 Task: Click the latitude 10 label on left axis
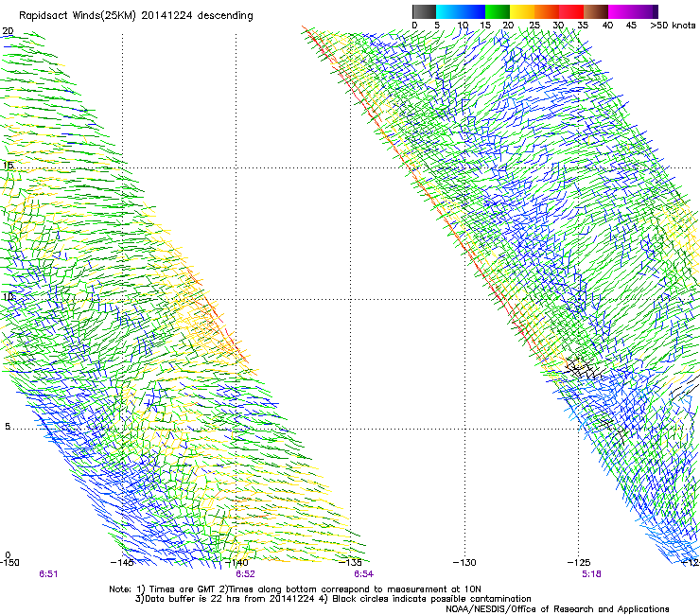click(x=8, y=297)
